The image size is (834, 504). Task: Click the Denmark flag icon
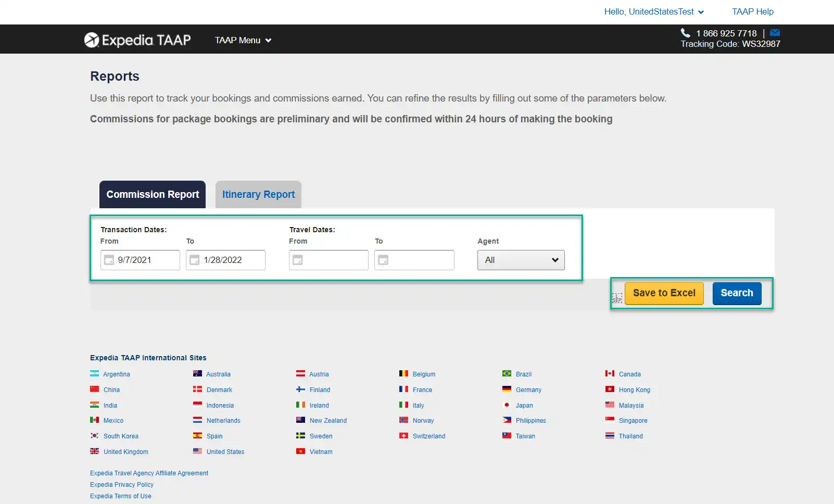[x=197, y=389]
